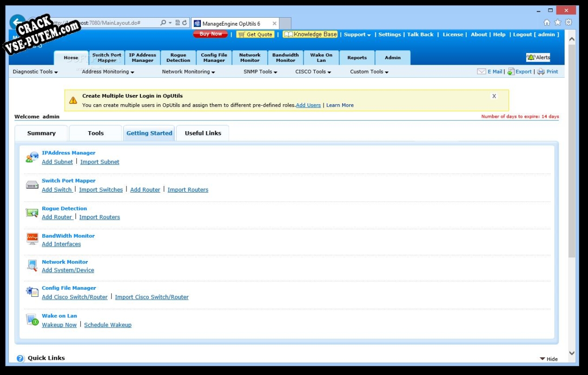Click the Learn More link in the notice

click(340, 105)
